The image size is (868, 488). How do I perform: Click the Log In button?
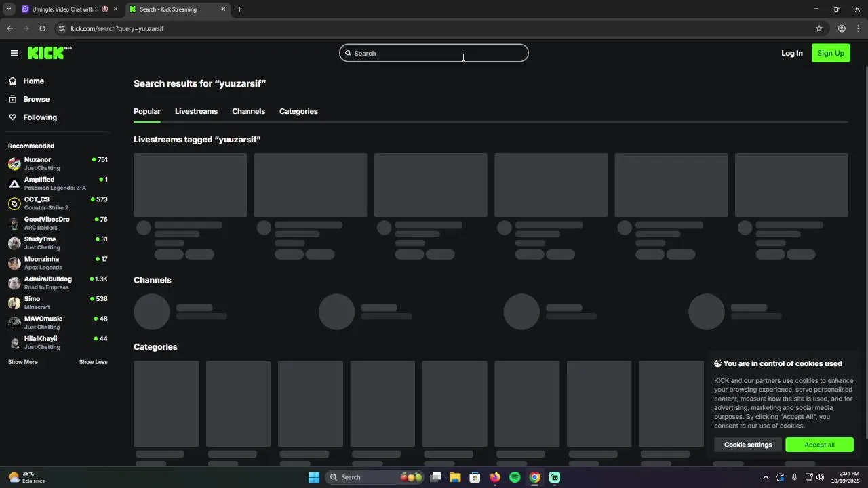pos(791,53)
